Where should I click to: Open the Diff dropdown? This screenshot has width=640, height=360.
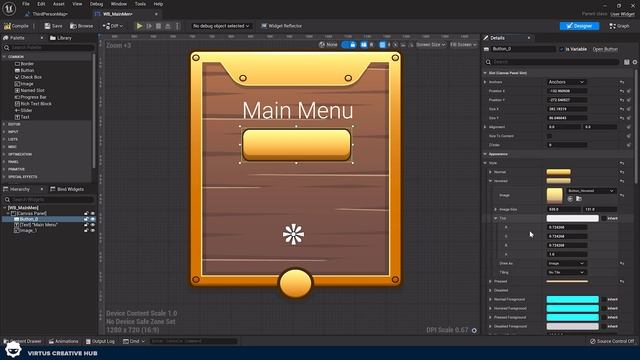pos(112,26)
